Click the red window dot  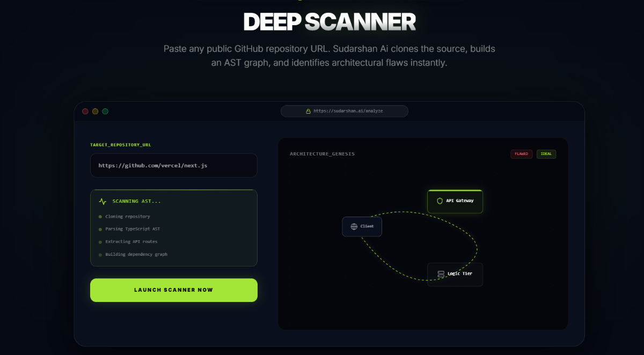click(85, 111)
